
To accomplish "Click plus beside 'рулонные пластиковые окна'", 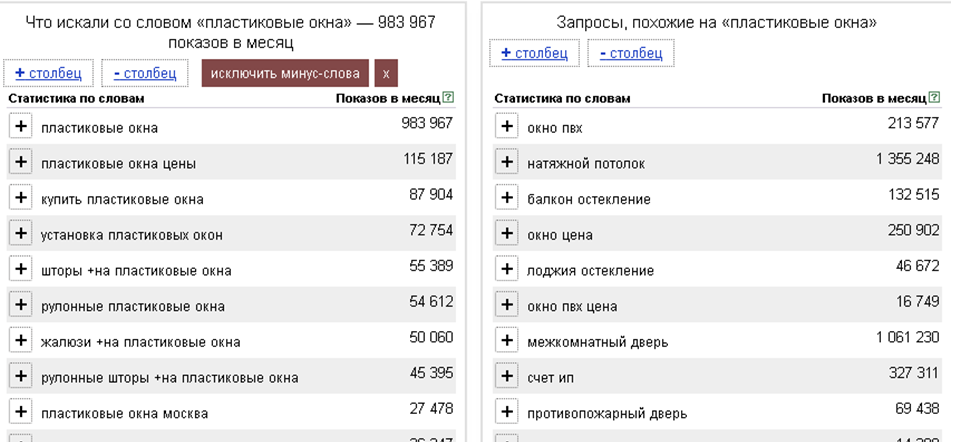I will [21, 304].
